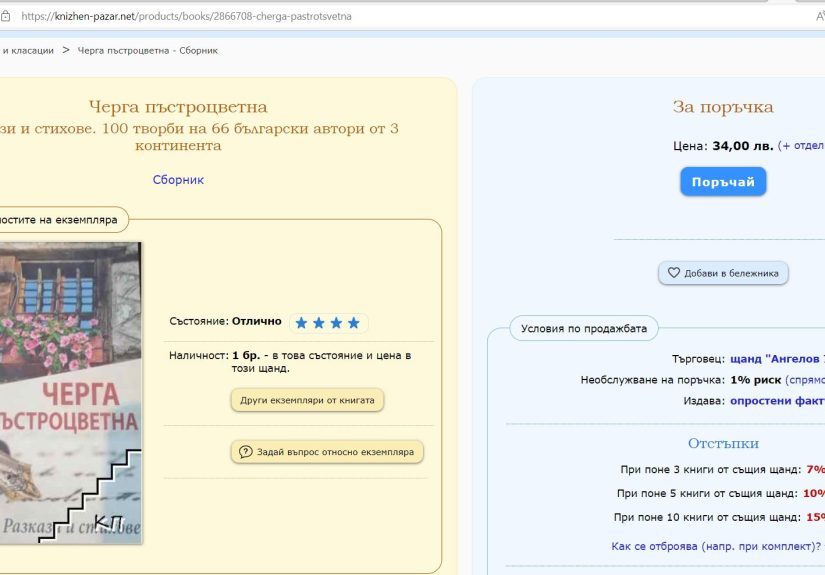Click the fourth star in the condition rating
The width and height of the screenshot is (825, 575).
click(353, 323)
